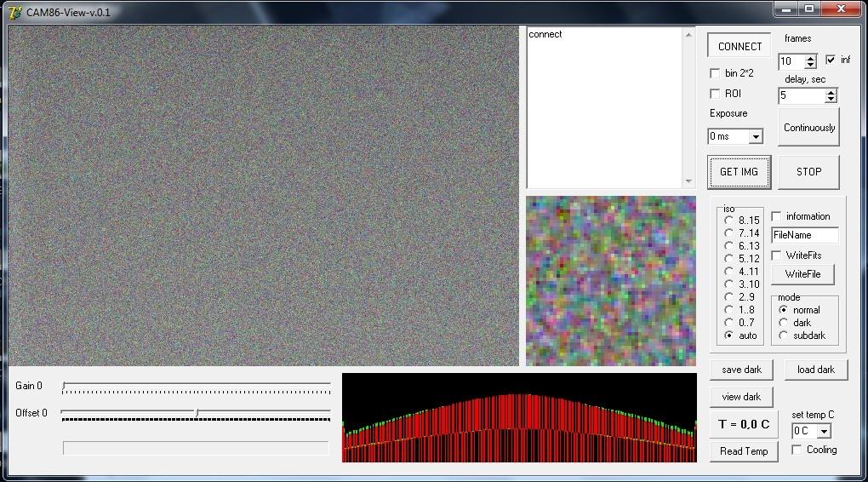Click the progress bar below Offset
This screenshot has width=868, height=482.
[196, 448]
